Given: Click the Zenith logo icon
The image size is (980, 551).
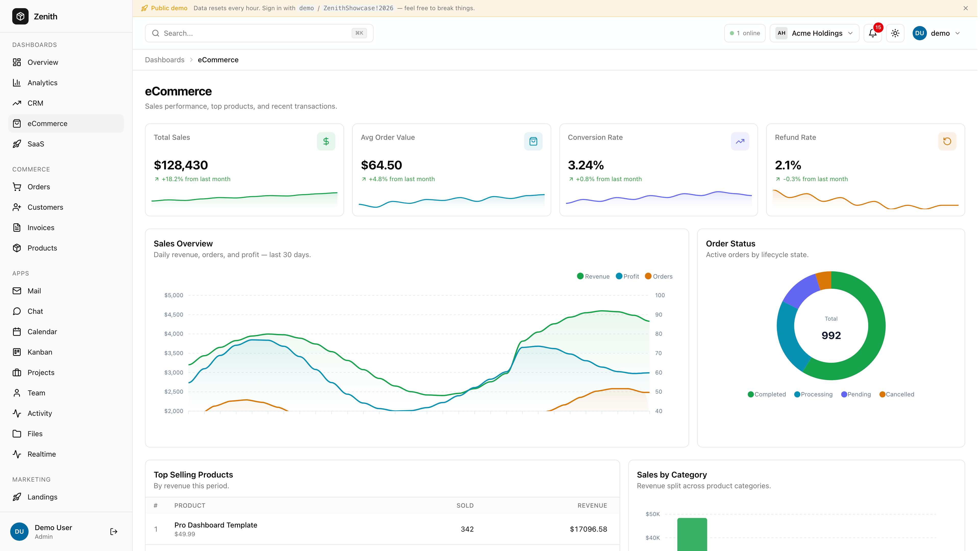Looking at the screenshot, I should point(20,16).
